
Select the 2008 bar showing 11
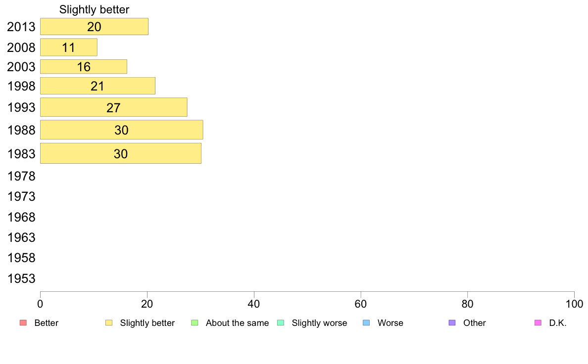(69, 47)
